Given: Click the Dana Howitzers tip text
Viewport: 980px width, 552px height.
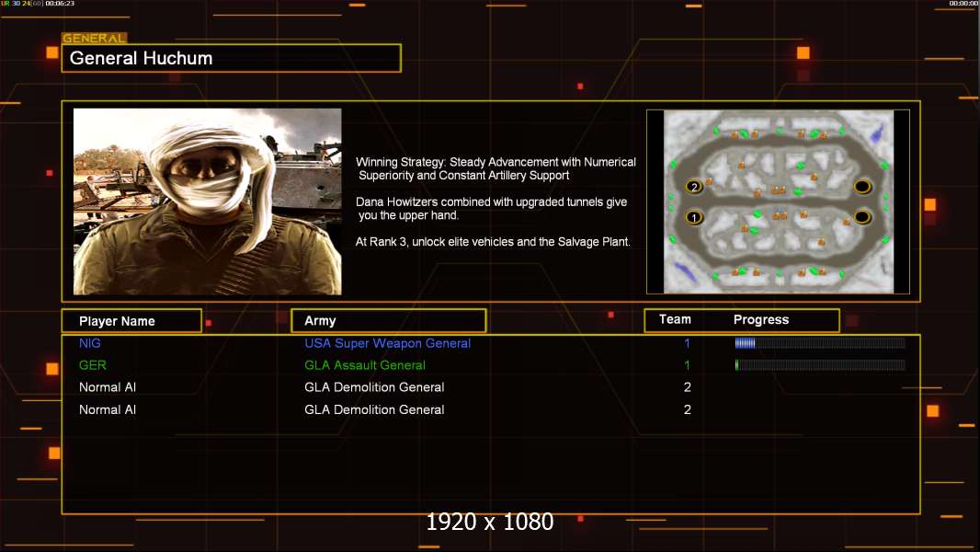Looking at the screenshot, I should [x=491, y=208].
